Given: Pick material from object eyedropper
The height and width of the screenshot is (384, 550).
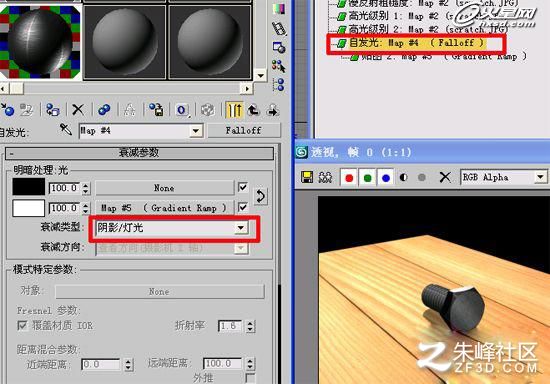Looking at the screenshot, I should coord(66,130).
